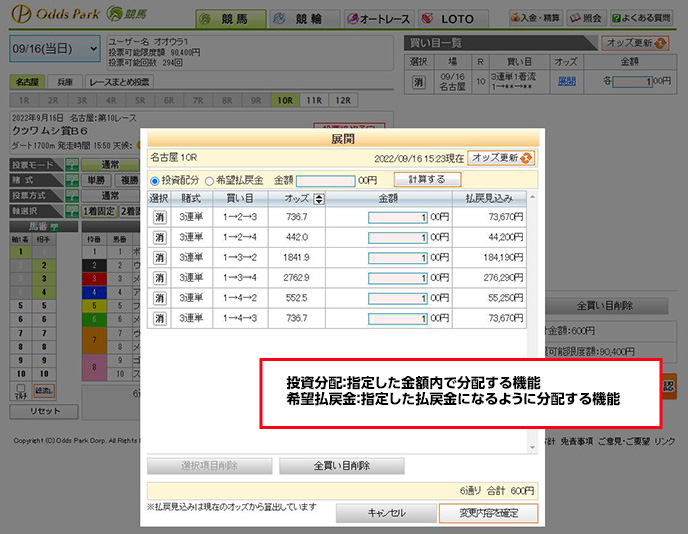Click the 金額 input field in dialog header
Viewport: 688px width, 534px height.
coord(326,181)
